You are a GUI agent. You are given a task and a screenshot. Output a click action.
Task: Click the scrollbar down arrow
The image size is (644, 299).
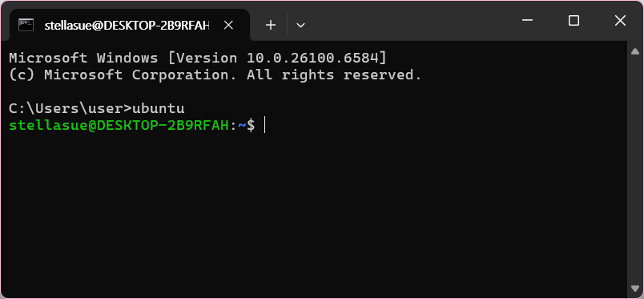[635, 289]
